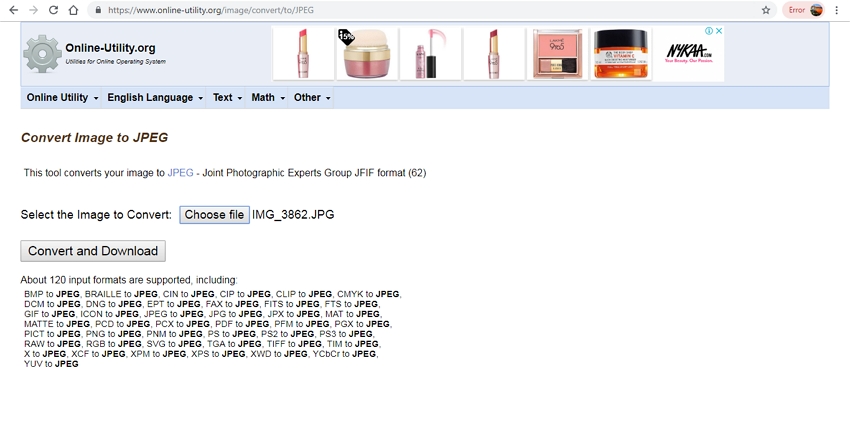Screen dimensions: 850x431
Task: Expand the Online Utility dropdown menu
Action: (x=62, y=98)
